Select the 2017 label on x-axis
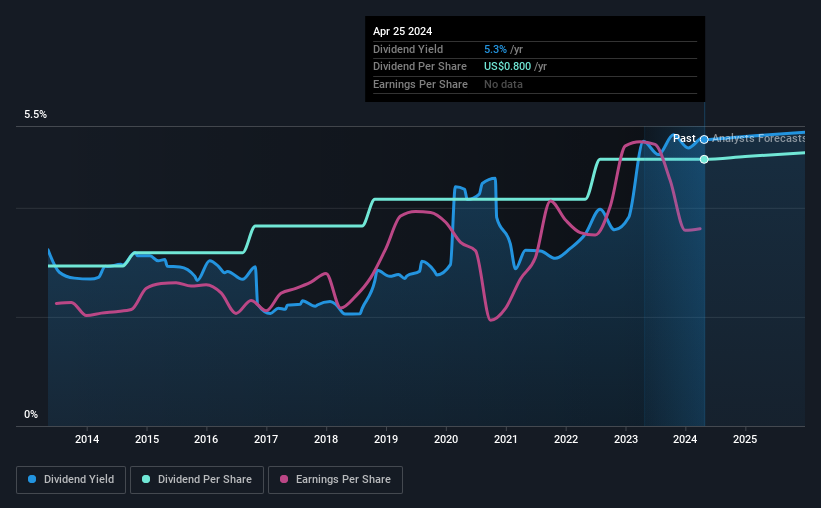The width and height of the screenshot is (821, 508). 266,439
